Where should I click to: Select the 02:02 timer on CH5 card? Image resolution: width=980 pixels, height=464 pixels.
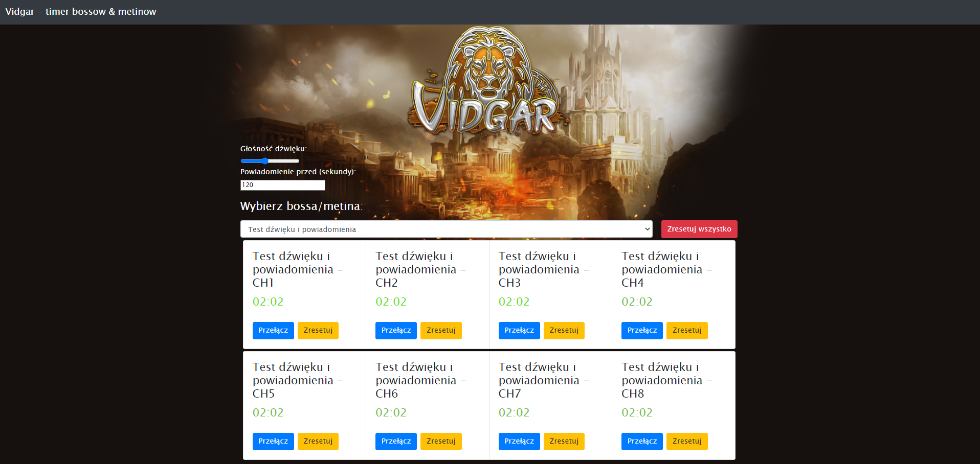pos(268,413)
